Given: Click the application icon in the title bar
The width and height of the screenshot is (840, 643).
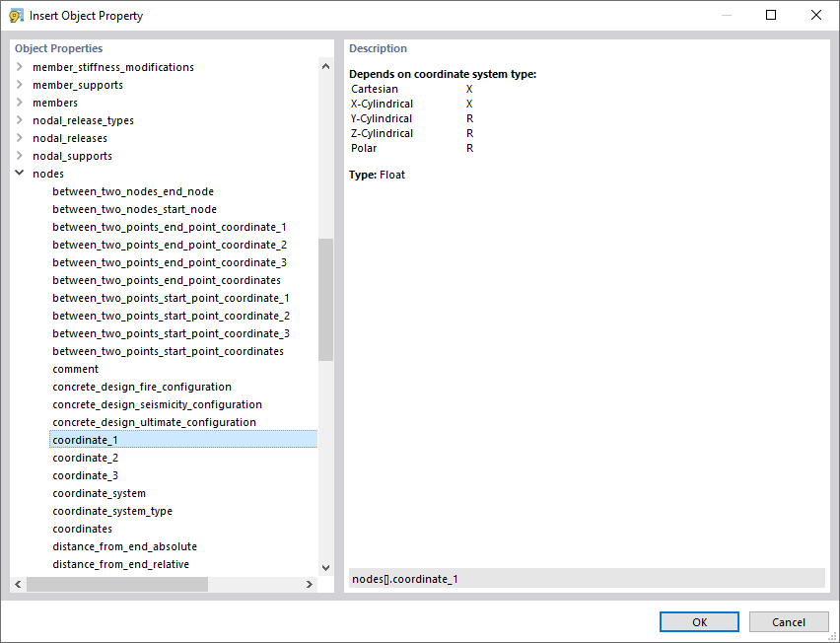Looking at the screenshot, I should (18, 15).
